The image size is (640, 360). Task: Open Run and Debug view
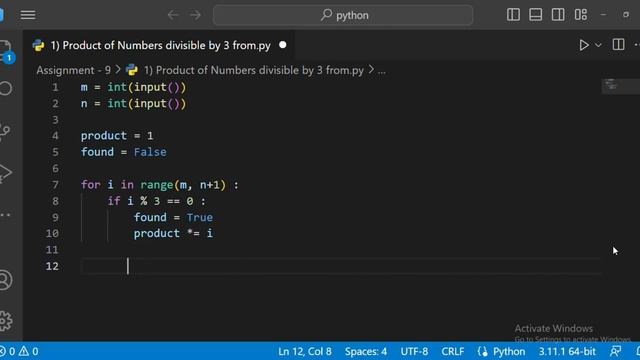pyautogui.click(x=5, y=173)
